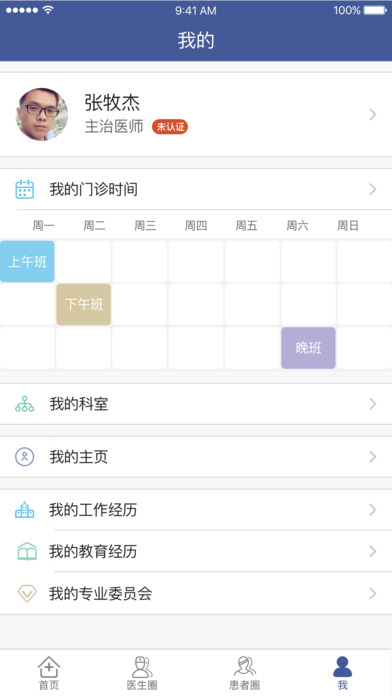Open chevron on 我的工作经历 row

point(373,510)
